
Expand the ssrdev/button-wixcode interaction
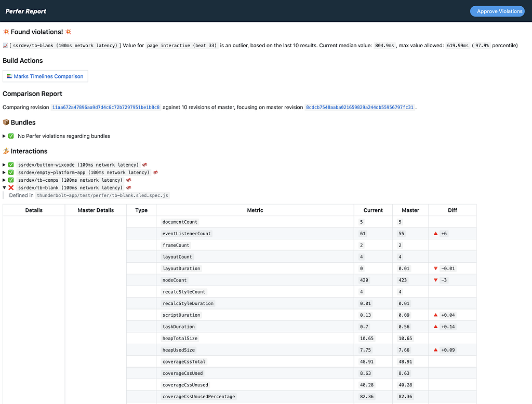coord(4,165)
